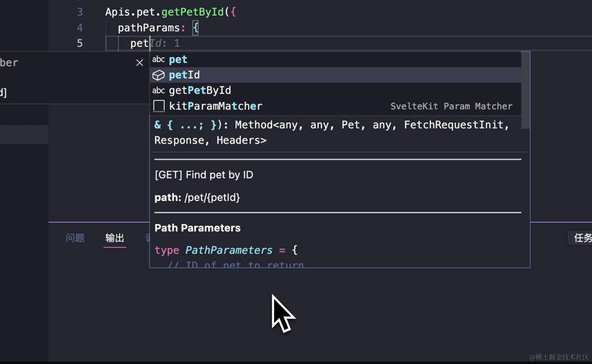
Task: Choose the petId property suggestion
Action: click(x=184, y=75)
